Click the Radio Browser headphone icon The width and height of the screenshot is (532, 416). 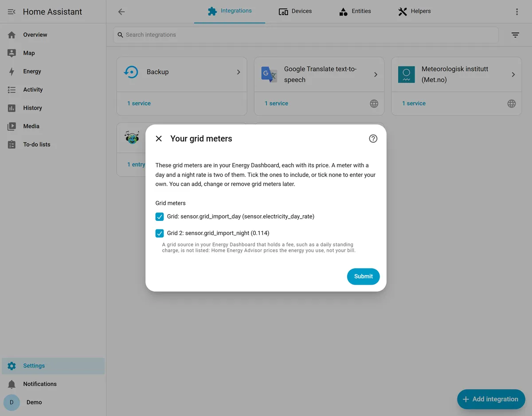click(132, 137)
